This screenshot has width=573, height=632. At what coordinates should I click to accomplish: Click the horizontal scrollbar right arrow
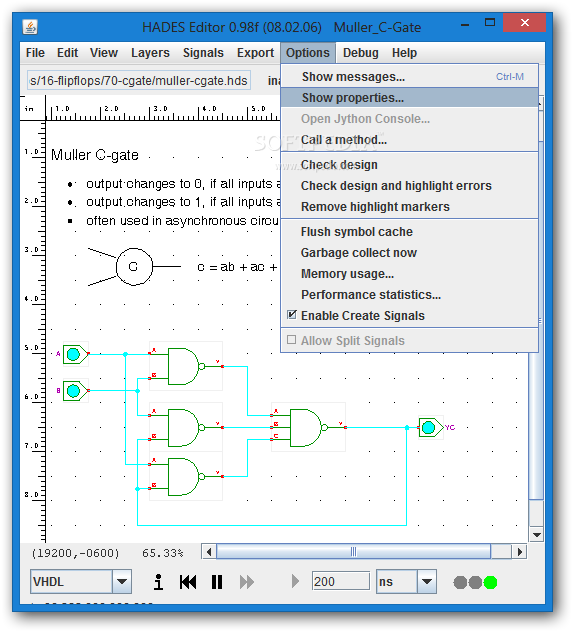(x=519, y=551)
